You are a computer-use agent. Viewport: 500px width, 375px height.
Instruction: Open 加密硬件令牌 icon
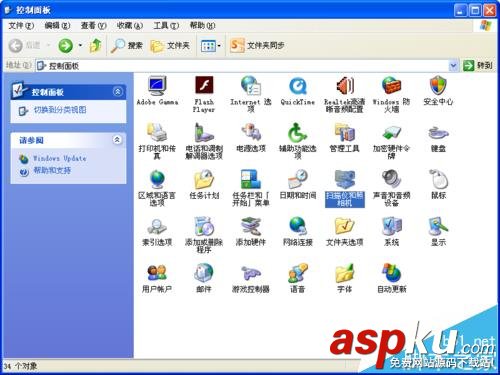(391, 133)
